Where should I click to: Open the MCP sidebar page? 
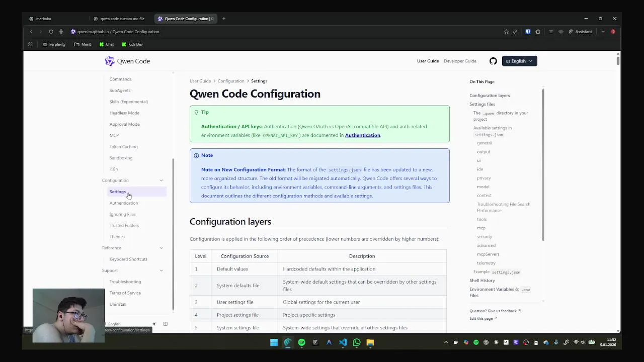114,135
